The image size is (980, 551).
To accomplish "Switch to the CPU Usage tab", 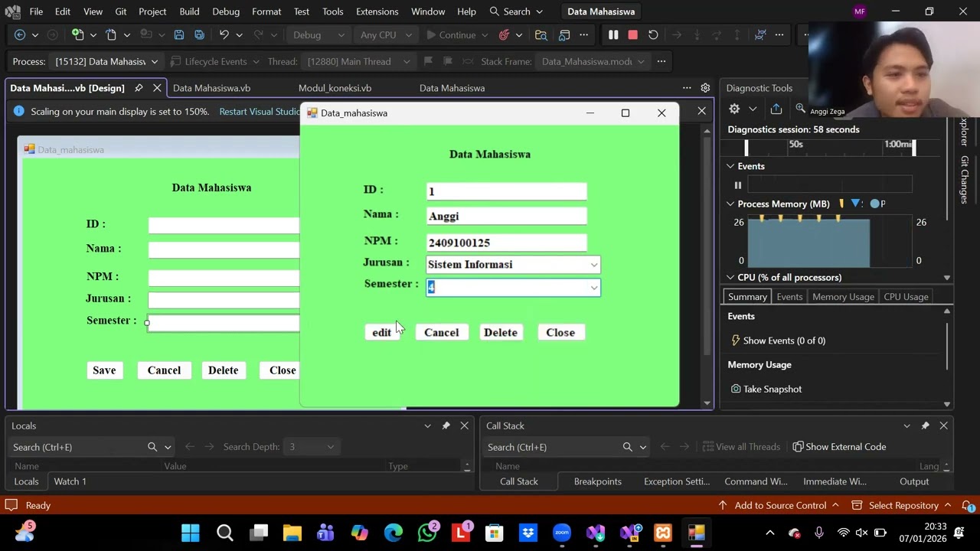I will [x=906, y=297].
